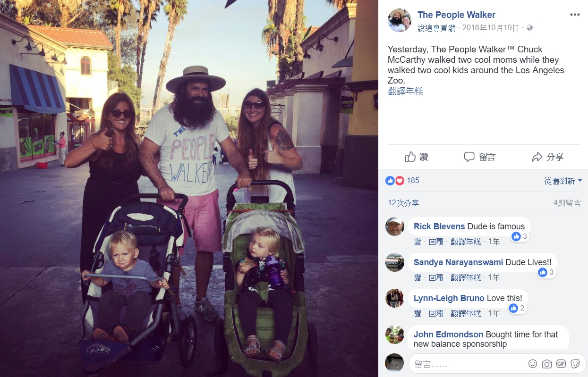The width and height of the screenshot is (588, 377).
Task: Like Lynn-Leigh Bruno's comment
Action: click(x=418, y=313)
